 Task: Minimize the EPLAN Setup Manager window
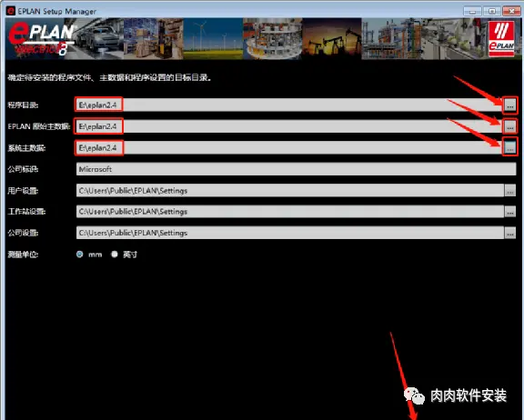[472, 11]
